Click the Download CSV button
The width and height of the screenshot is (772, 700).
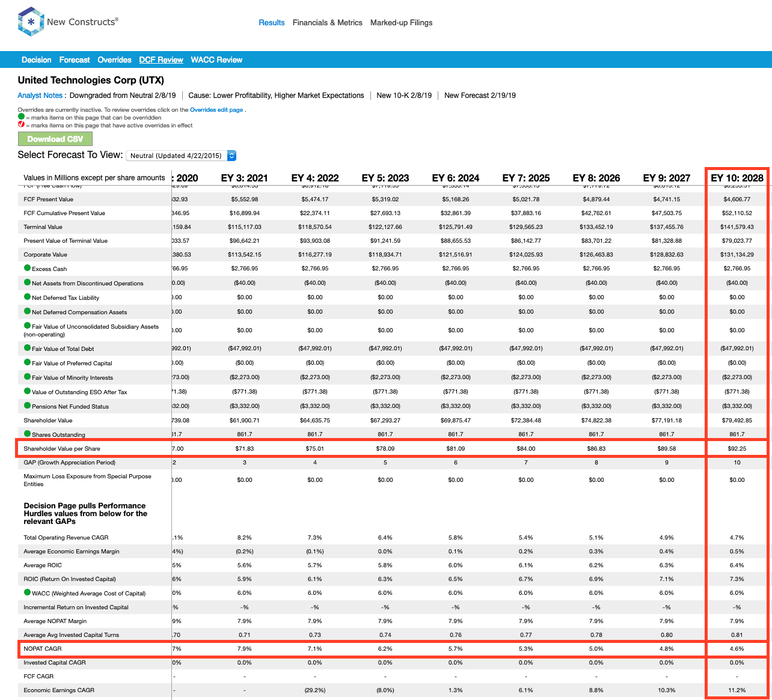55,139
